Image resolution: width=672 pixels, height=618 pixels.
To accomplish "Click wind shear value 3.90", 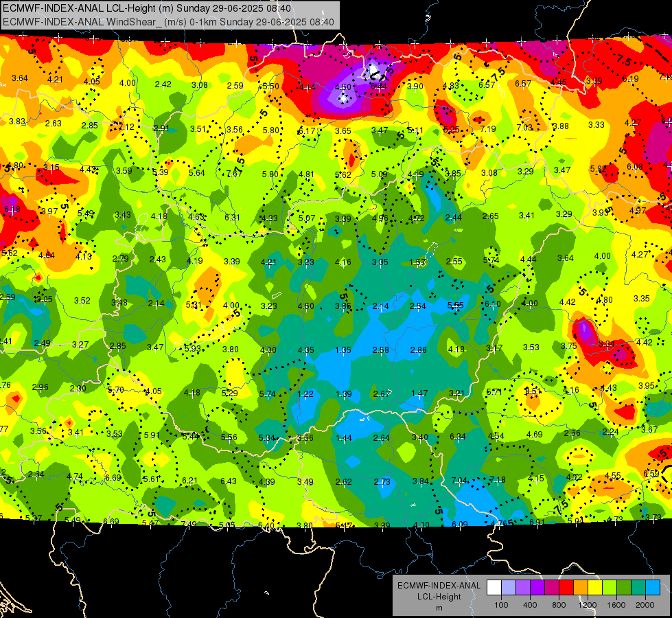I will [x=415, y=87].
